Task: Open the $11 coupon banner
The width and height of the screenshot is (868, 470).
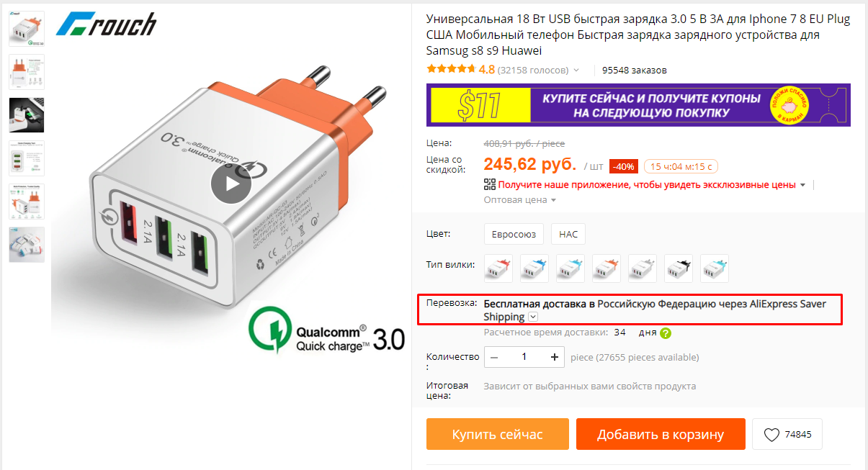Action: coord(638,105)
